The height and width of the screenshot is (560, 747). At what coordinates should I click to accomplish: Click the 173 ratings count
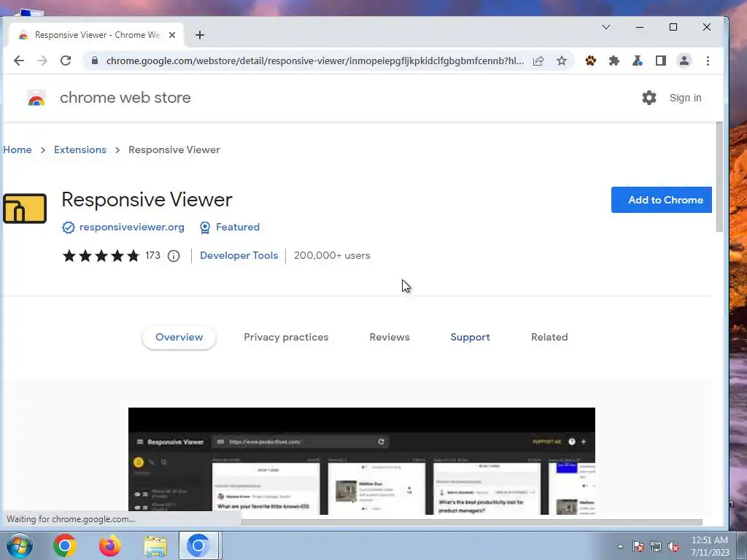point(152,256)
